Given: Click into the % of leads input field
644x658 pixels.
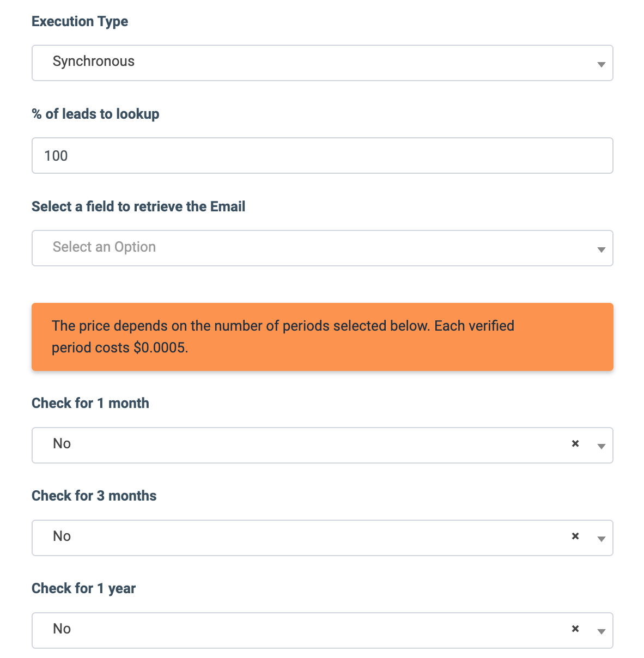Looking at the screenshot, I should (x=321, y=156).
